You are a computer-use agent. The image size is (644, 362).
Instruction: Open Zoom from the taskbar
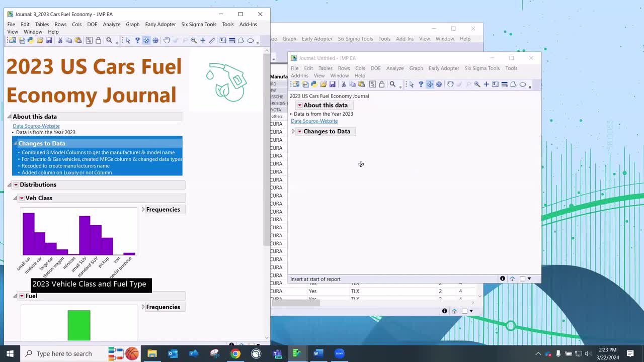(339, 353)
